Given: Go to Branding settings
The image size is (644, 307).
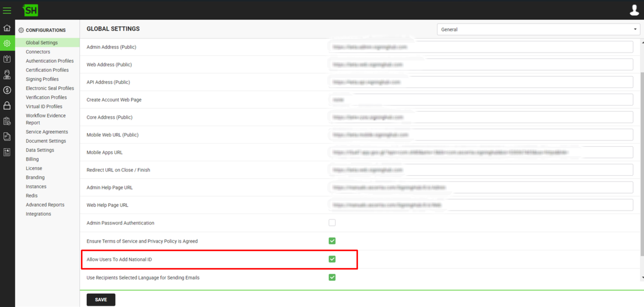Looking at the screenshot, I should tap(35, 177).
